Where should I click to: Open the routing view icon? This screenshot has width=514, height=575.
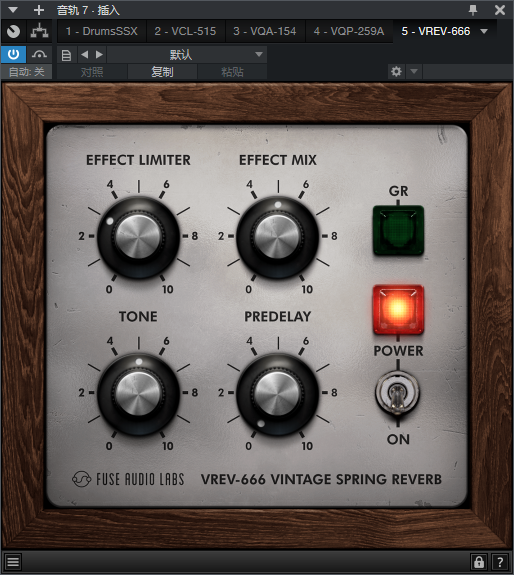pyautogui.click(x=39, y=32)
